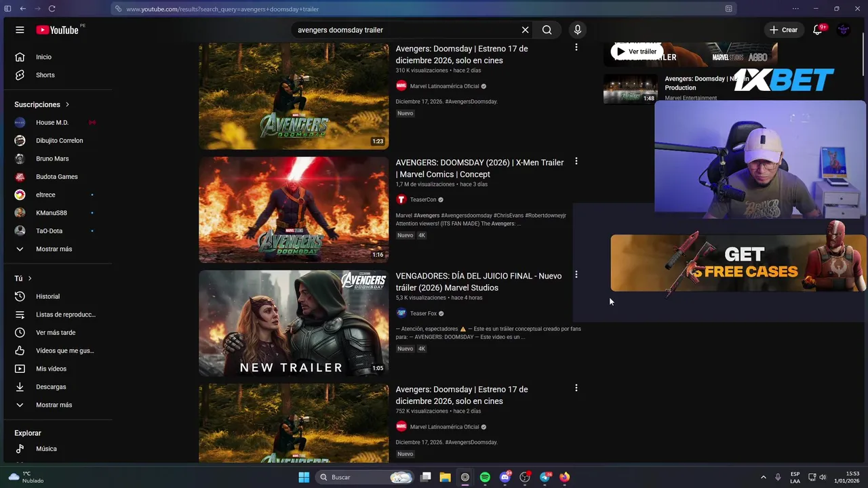Open Task View in the taskbar
The image size is (868, 488).
click(x=426, y=477)
